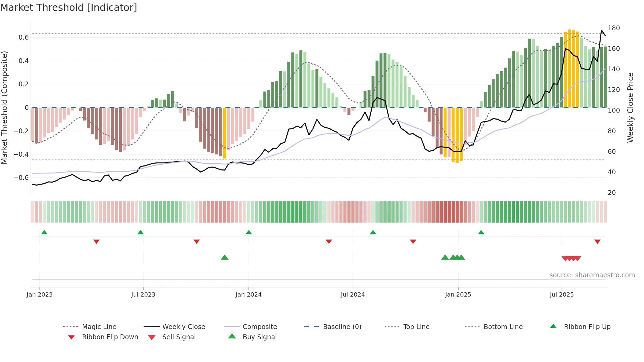Click the 0.4 left axis tick label

point(24,61)
